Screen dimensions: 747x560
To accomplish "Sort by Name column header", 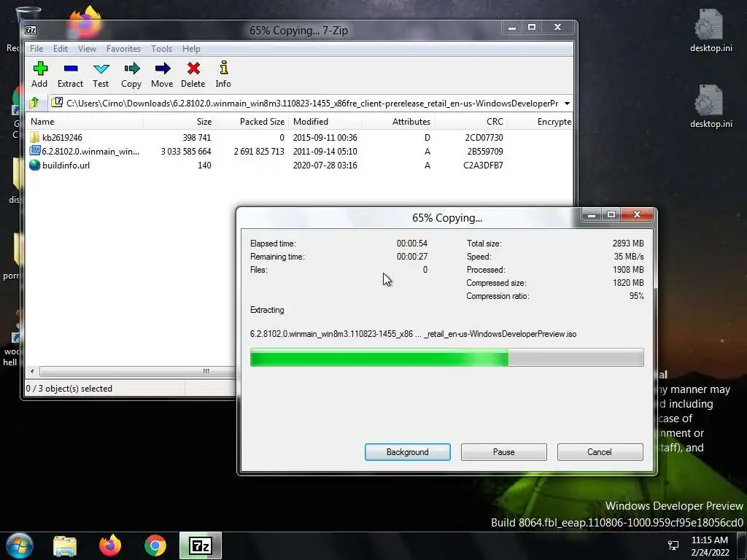I will pos(85,122).
